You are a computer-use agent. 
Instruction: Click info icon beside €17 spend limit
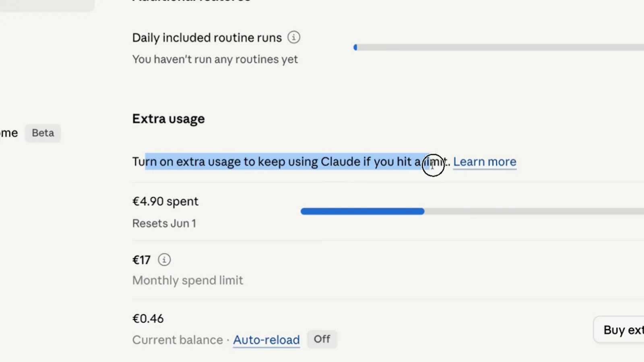coord(164,260)
